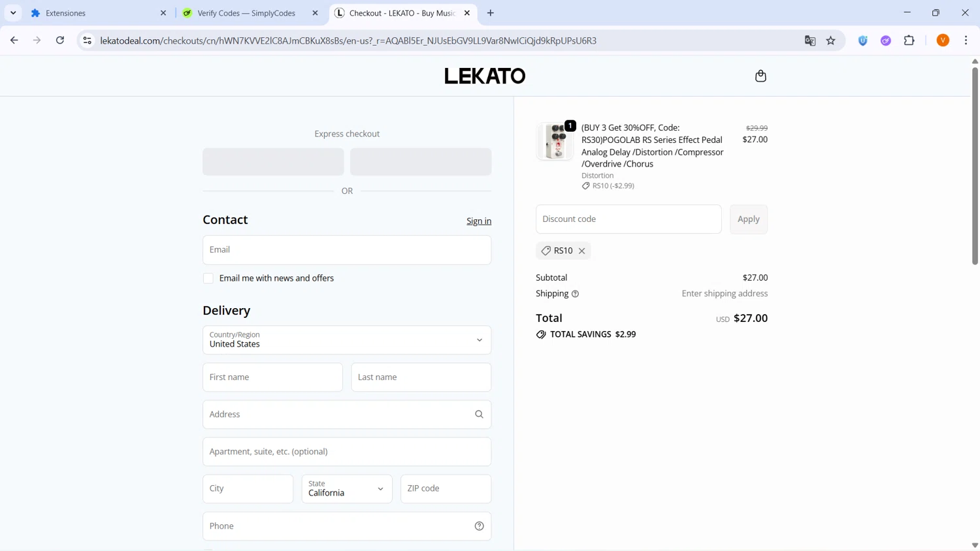Open the Chrome profile avatar V
This screenshot has width=980, height=551.
click(x=943, y=40)
